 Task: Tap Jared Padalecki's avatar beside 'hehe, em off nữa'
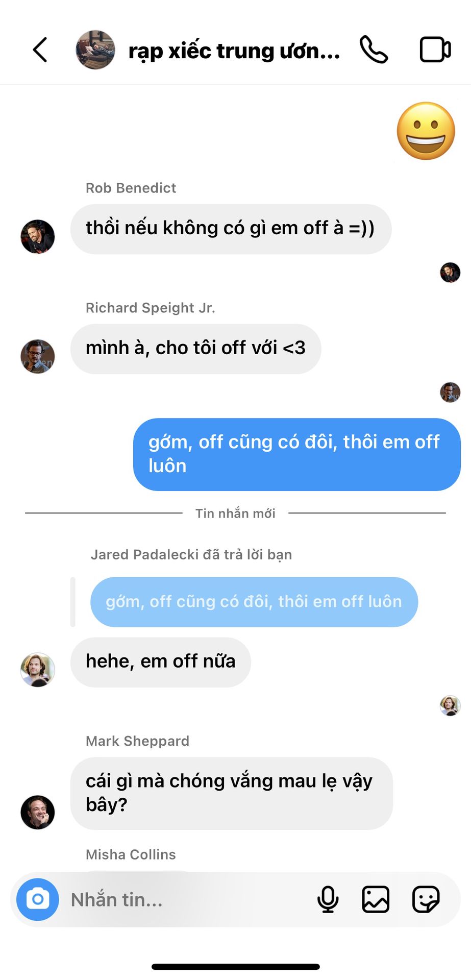coord(38,670)
